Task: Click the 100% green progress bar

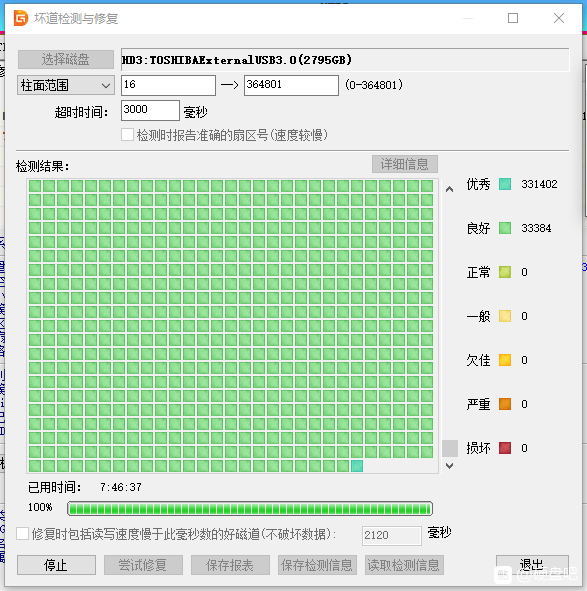Action: (250, 508)
